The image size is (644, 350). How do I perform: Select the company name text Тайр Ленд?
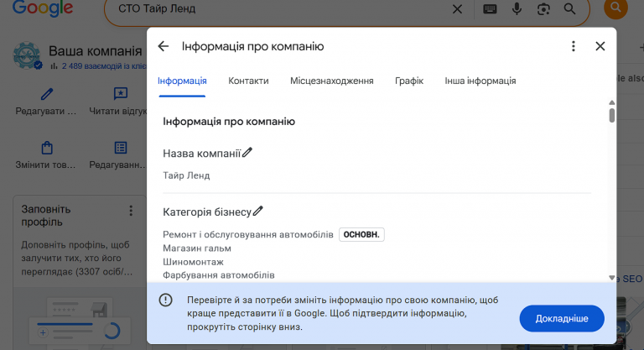click(x=186, y=175)
